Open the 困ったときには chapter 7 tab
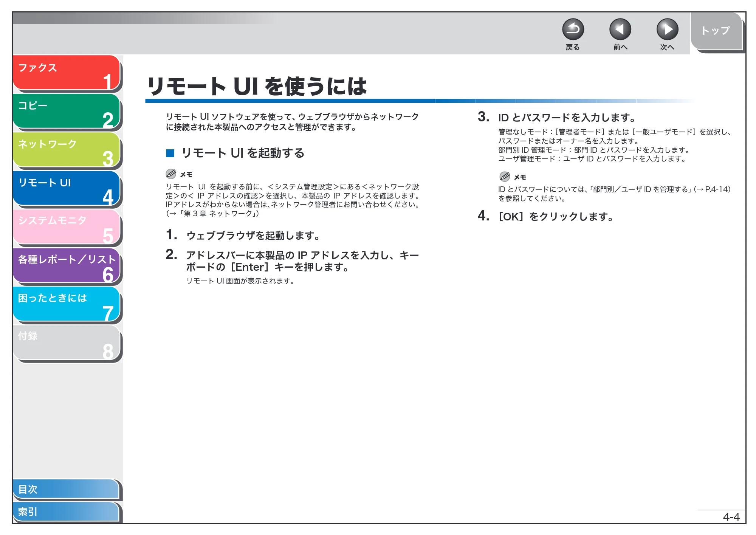The image size is (756, 535). [x=67, y=304]
